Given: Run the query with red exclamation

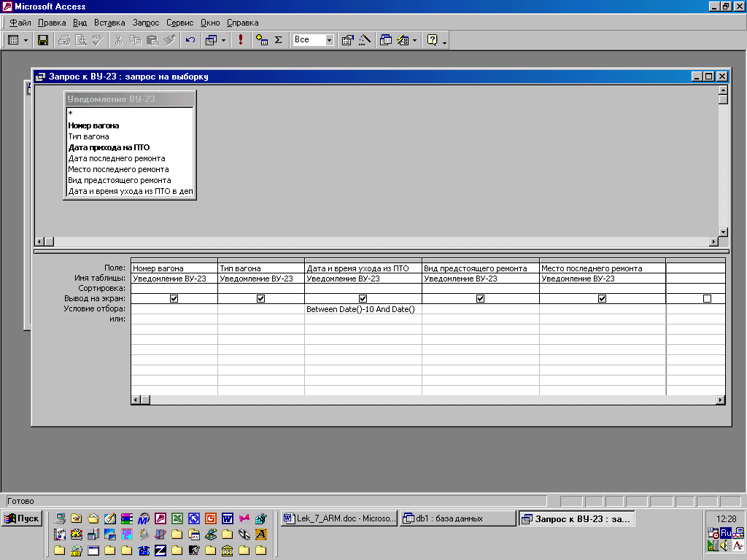Looking at the screenshot, I should [241, 40].
